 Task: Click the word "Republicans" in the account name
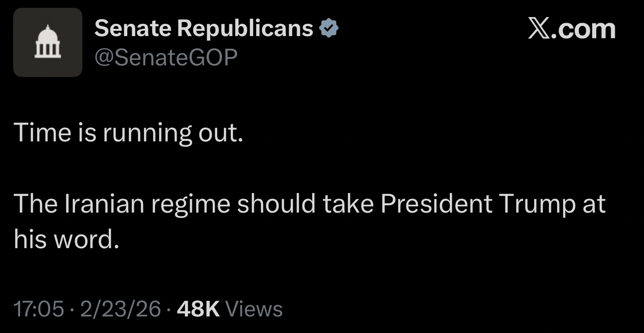[x=245, y=29]
